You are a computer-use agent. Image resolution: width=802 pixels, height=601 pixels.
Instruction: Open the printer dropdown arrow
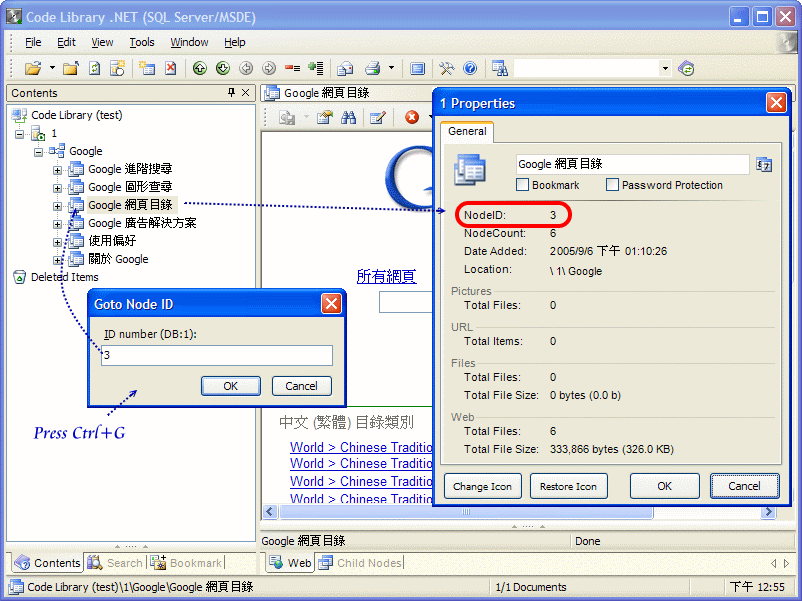tap(391, 68)
